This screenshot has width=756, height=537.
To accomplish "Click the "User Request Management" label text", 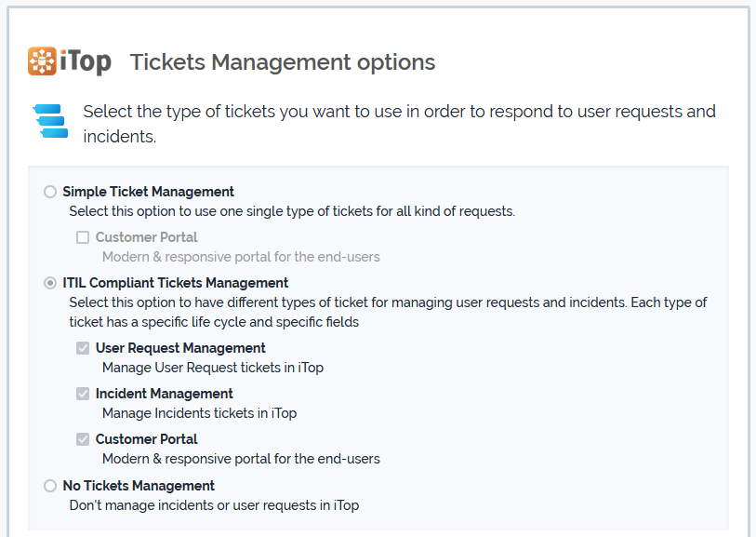I will coord(180,348).
